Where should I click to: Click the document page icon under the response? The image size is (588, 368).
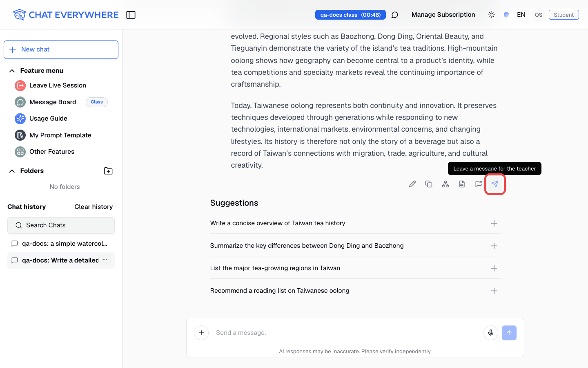tap(462, 184)
